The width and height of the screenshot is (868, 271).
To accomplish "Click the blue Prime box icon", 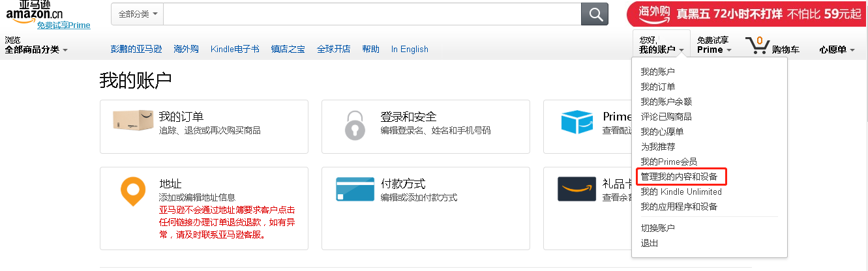I will [x=577, y=122].
